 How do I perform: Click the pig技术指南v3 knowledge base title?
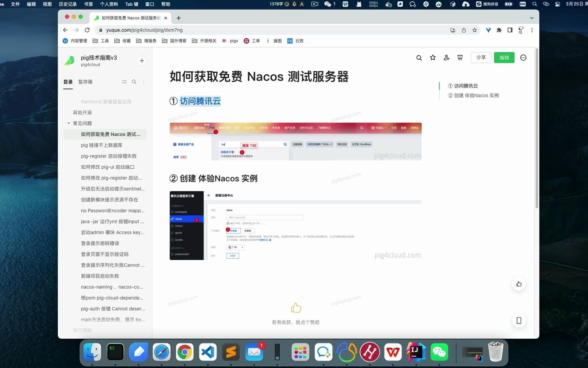click(99, 58)
